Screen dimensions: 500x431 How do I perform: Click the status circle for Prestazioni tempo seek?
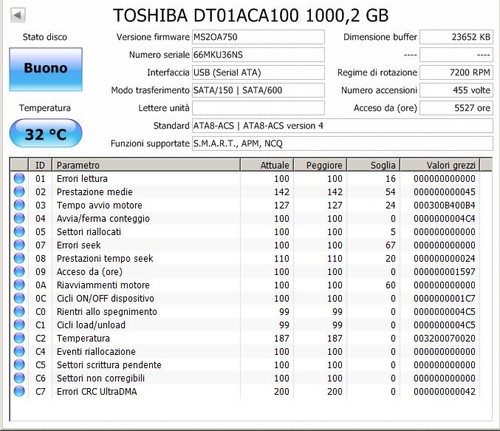(19, 258)
